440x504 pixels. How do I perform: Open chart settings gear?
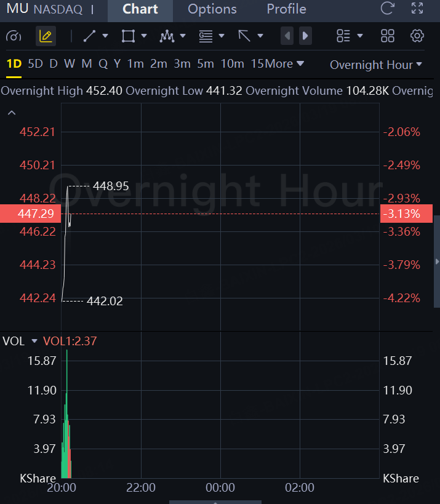[x=417, y=36]
